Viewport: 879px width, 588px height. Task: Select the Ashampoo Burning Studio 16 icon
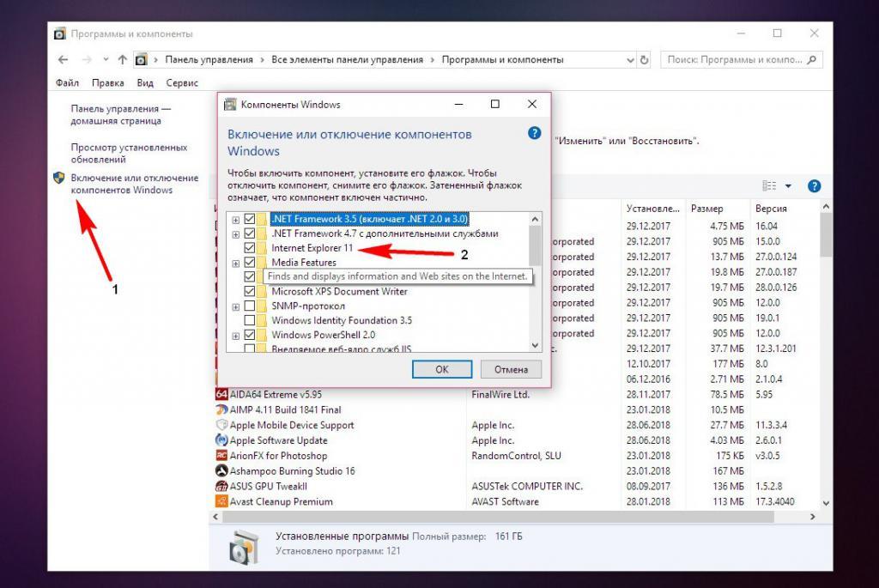(221, 471)
